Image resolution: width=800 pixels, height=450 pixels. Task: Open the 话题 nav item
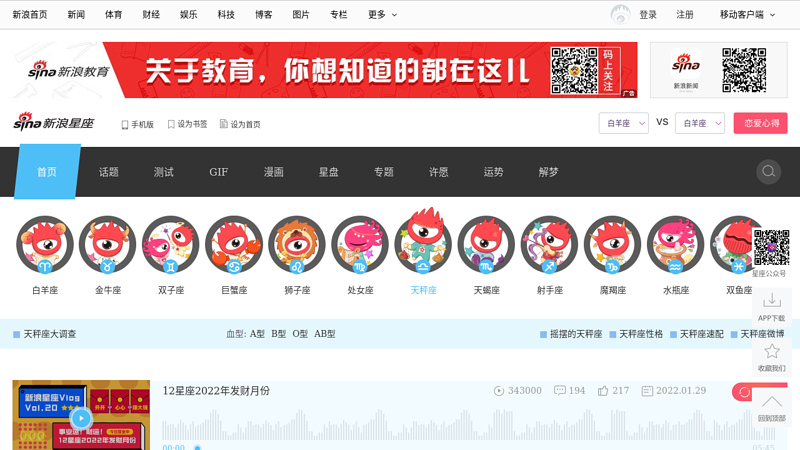click(109, 172)
